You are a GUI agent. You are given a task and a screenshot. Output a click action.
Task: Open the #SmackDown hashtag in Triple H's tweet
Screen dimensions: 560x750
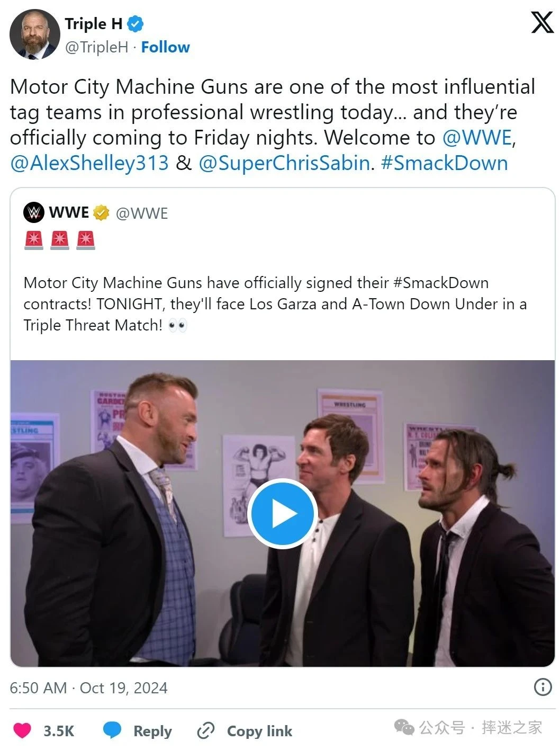point(444,163)
